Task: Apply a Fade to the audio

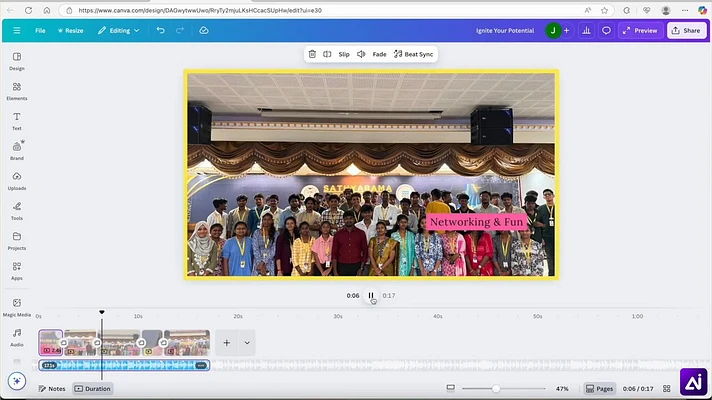Action: [379, 54]
